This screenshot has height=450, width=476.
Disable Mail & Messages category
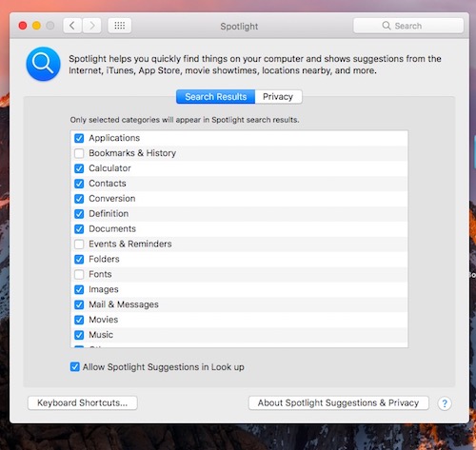click(x=79, y=304)
